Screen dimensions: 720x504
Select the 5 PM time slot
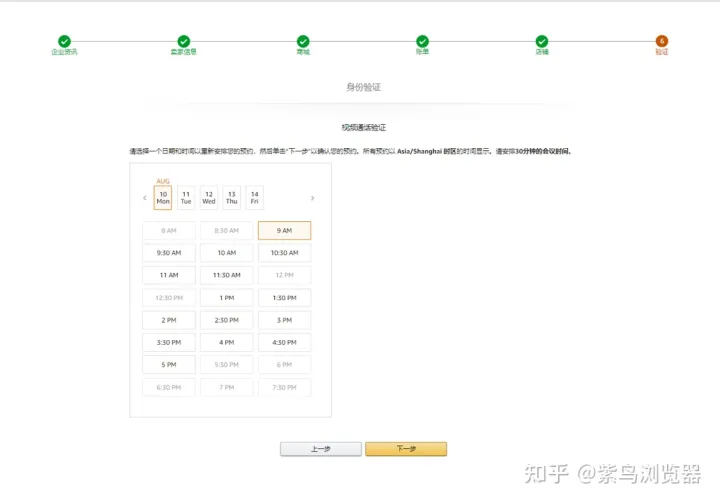(x=169, y=365)
